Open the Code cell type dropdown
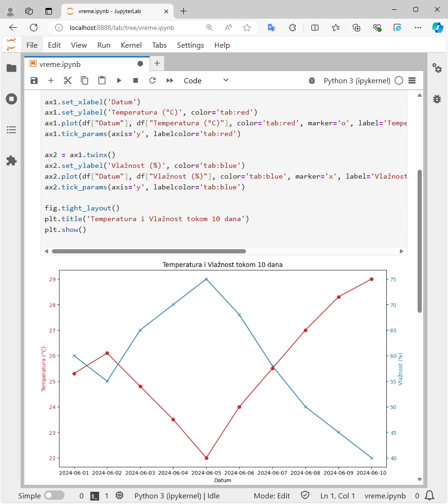This screenshot has height=504, width=448. pos(206,80)
